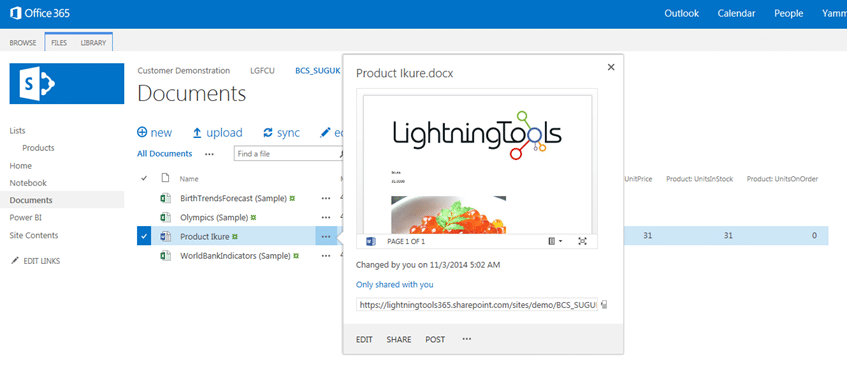Open Lists in the left navigation

(17, 131)
